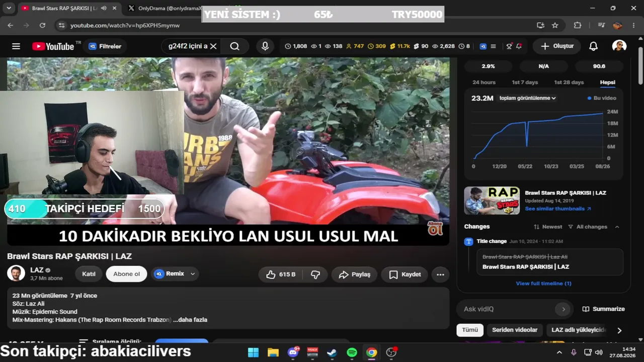This screenshot has width=644, height=362.
Task: Click the Summarize button
Action: (x=603, y=309)
